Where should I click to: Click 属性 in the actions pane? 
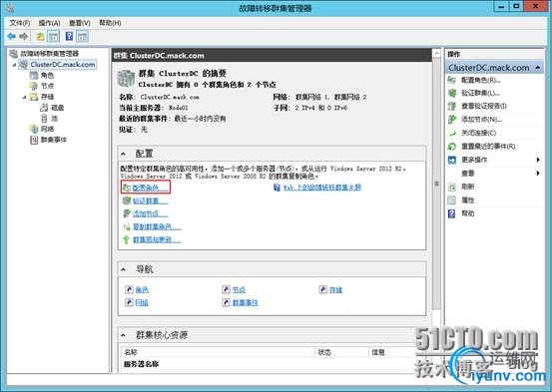coord(468,200)
